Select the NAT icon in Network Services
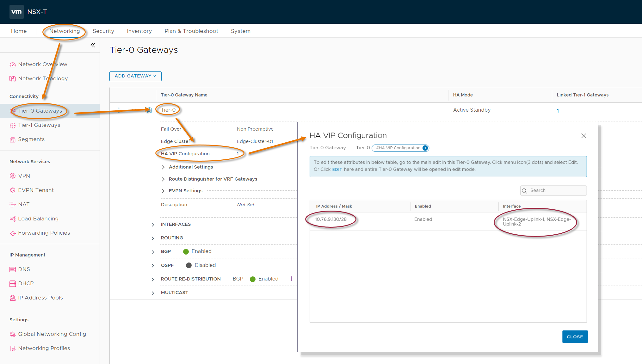The height and width of the screenshot is (364, 642). (13, 205)
